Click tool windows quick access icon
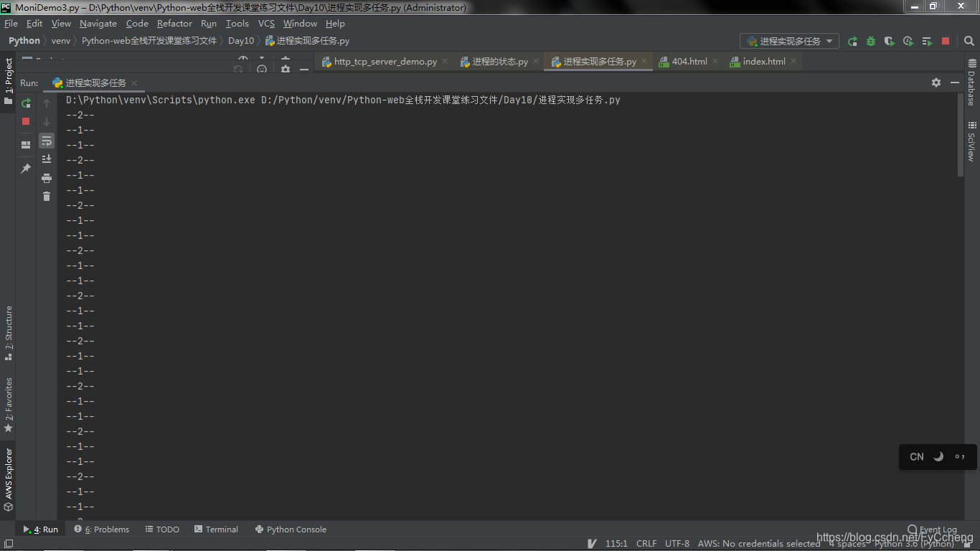Viewport: 980px width, 551px height. coord(7,545)
